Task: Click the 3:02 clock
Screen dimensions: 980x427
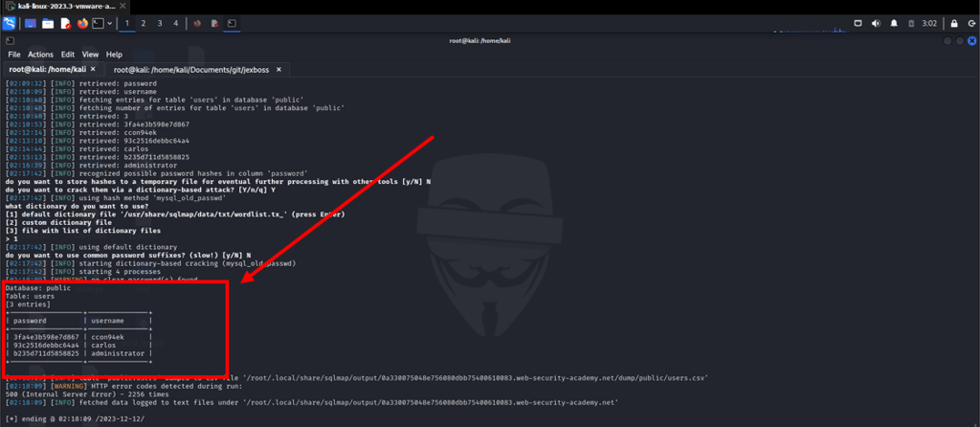Action: [929, 24]
